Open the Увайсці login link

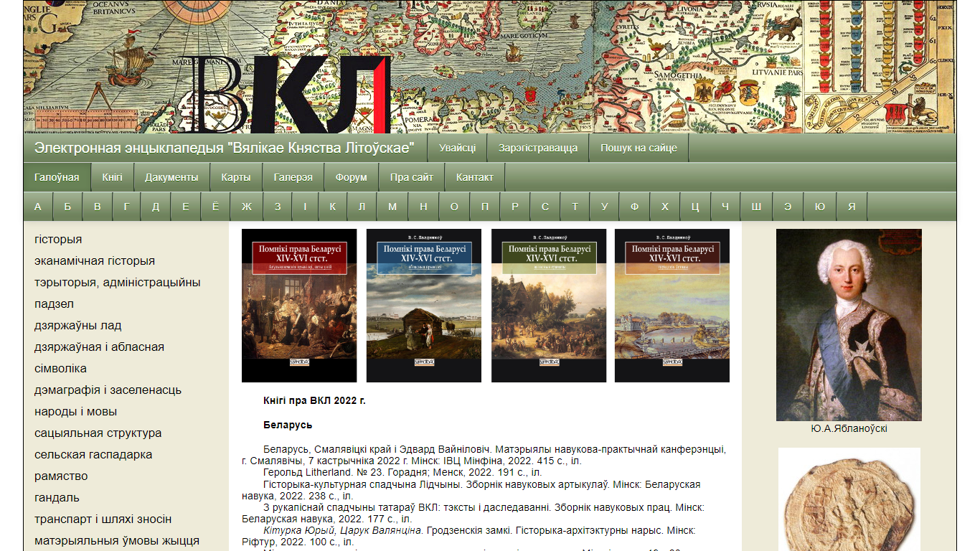458,149
